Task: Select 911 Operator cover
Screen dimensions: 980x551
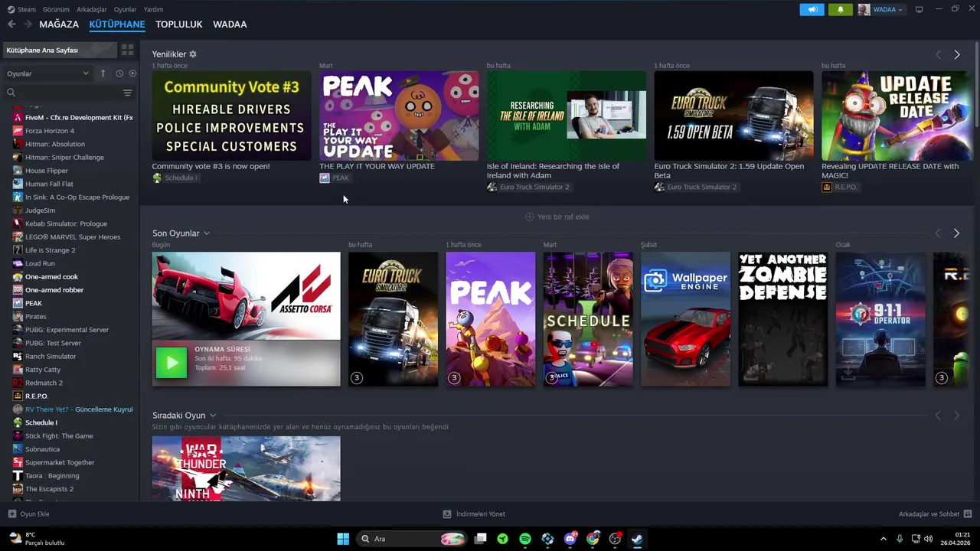Action: pos(880,319)
